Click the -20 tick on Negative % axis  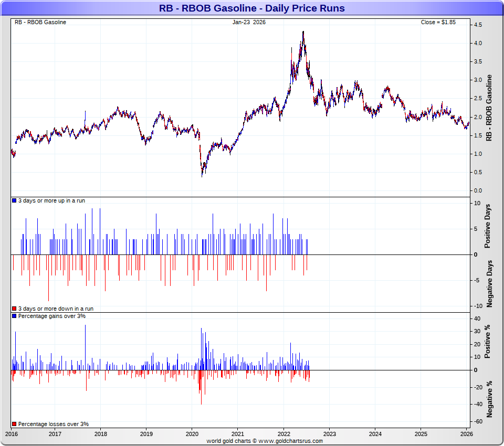tap(478, 388)
